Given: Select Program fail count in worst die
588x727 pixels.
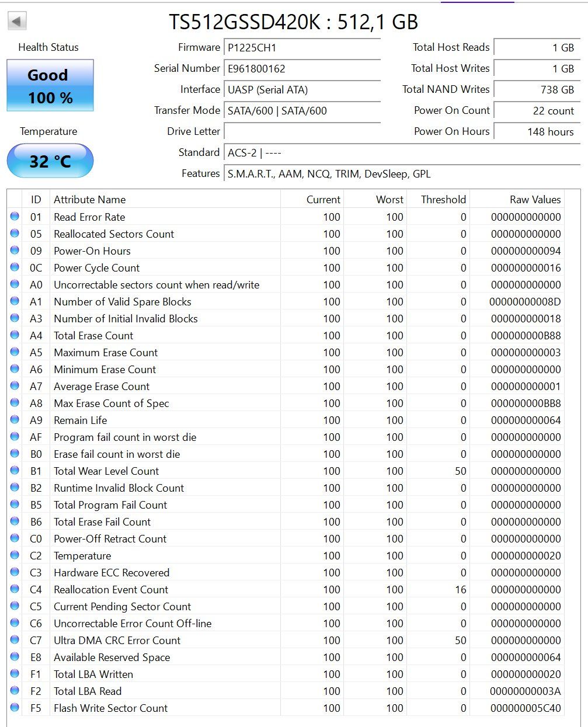Looking at the screenshot, I should tap(125, 437).
